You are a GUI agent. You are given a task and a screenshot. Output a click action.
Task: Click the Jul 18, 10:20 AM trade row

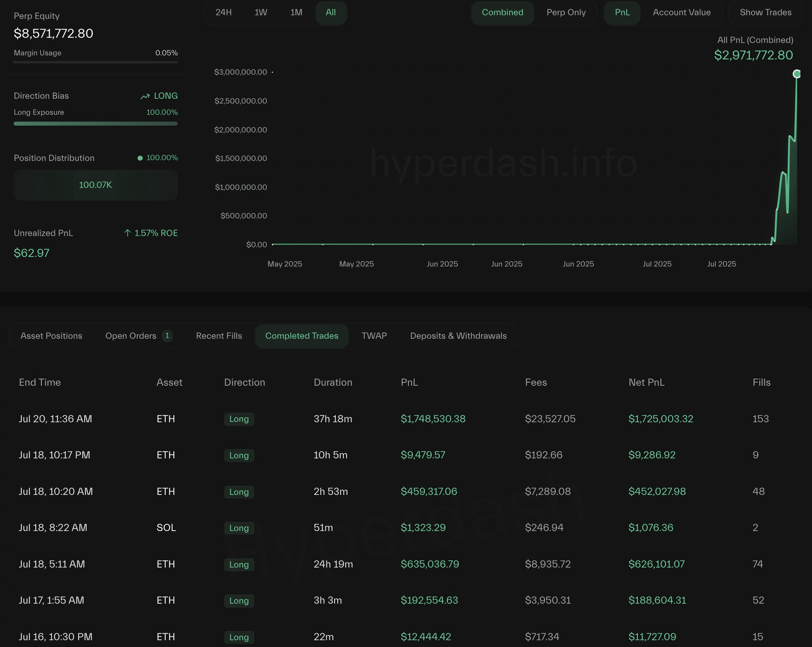pos(403,492)
